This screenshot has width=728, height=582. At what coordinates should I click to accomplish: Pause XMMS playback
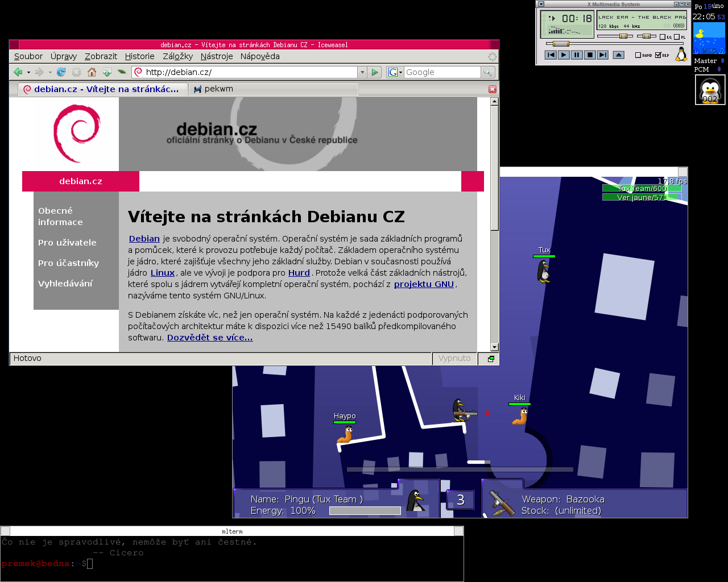tap(577, 55)
